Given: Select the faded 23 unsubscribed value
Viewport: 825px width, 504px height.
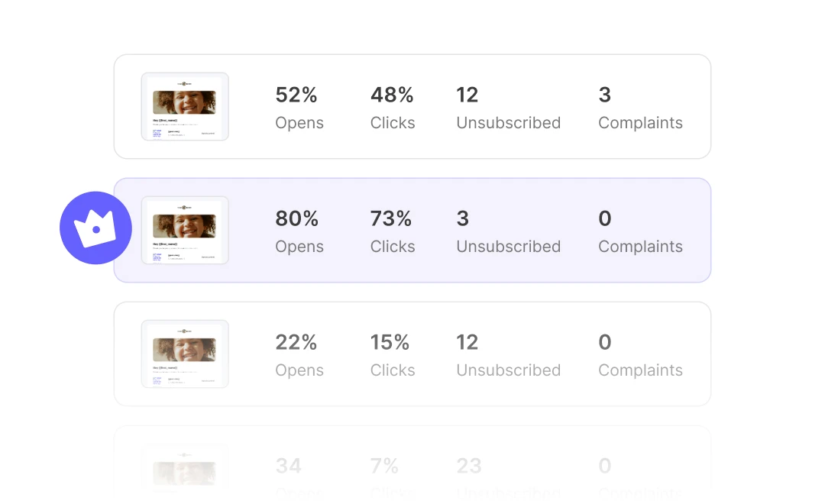Looking at the screenshot, I should 469,466.
